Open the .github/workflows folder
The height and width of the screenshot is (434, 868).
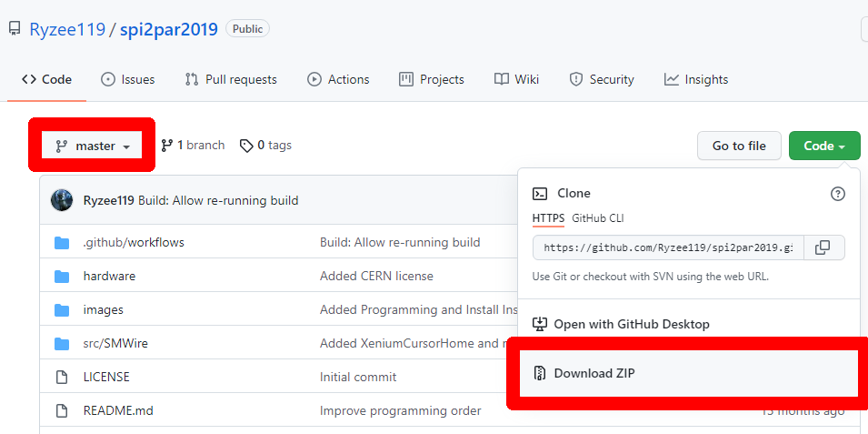pos(134,243)
